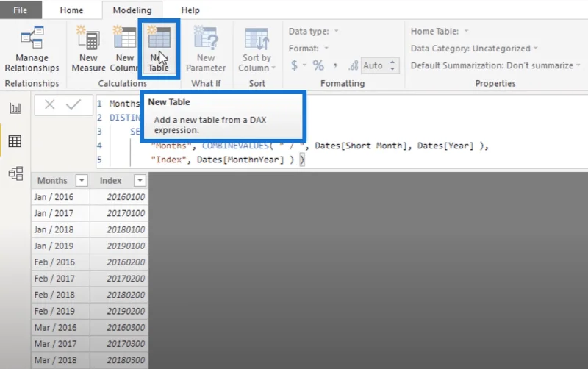Apply percentage format
Screen dimensions: 588x369
318,65
